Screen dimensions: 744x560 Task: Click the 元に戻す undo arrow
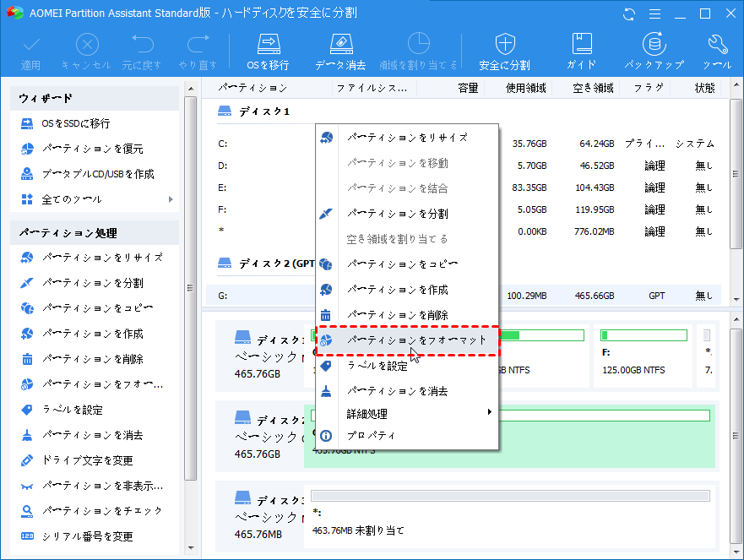point(141,52)
